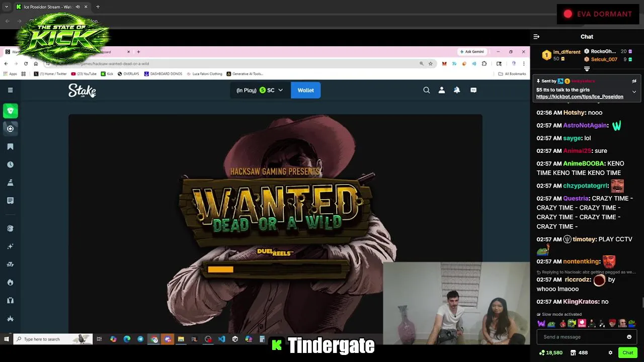Viewport: 644px width, 362px height.
Task: Open Chrome three-dot menu
Action: pyautogui.click(x=524, y=64)
